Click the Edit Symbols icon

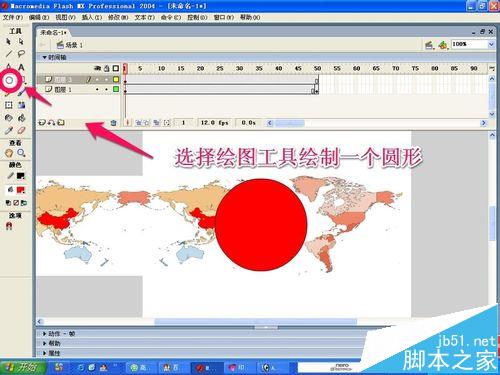click(443, 45)
